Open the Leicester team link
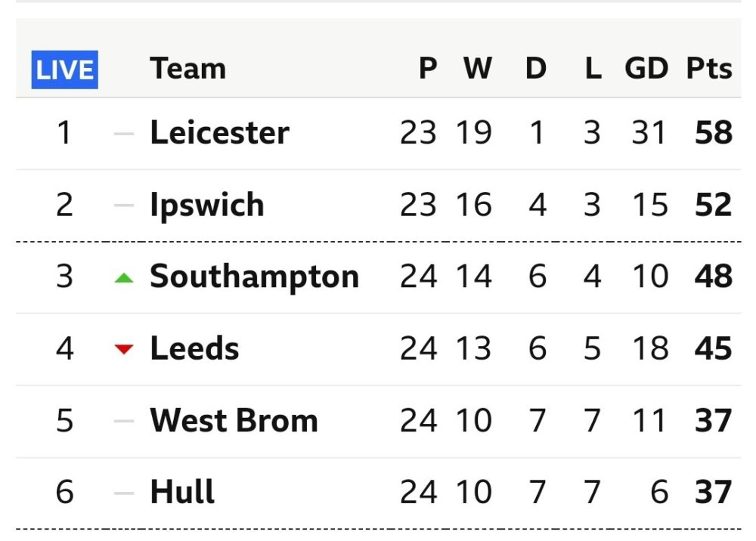This screenshot has width=756, height=541. pyautogui.click(x=219, y=133)
